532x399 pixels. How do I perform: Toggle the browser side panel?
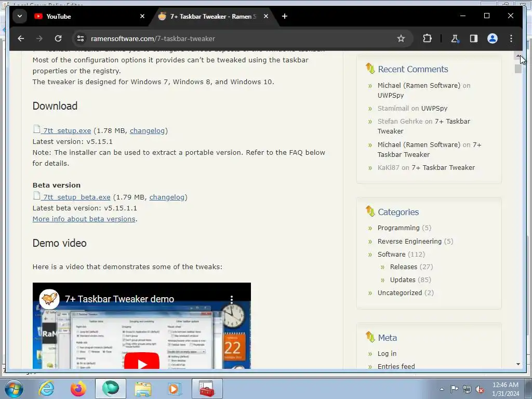[474, 38]
